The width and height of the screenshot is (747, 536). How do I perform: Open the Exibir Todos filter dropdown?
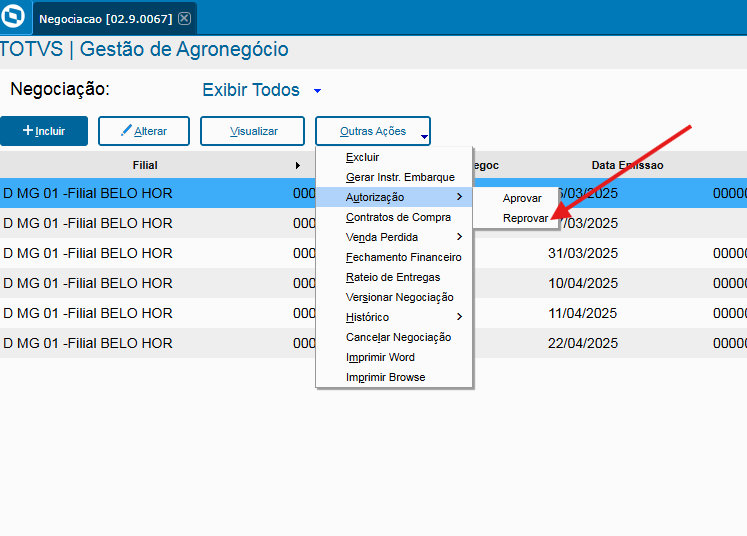pos(262,90)
